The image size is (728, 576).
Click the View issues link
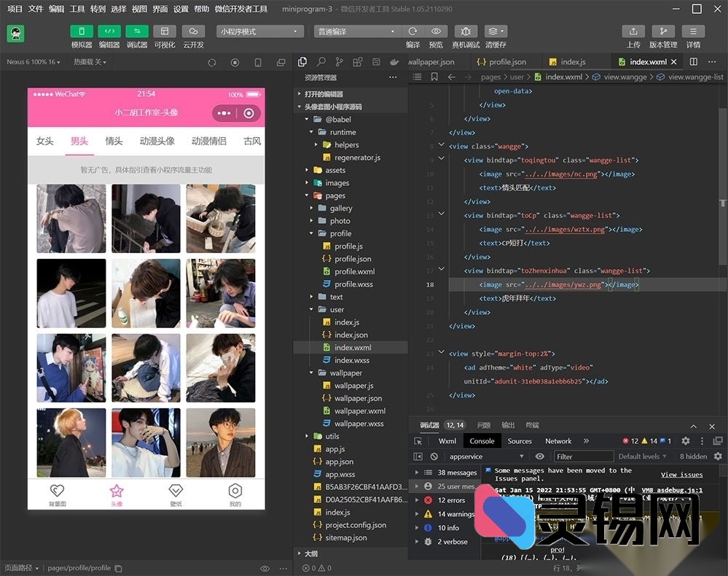coord(681,475)
